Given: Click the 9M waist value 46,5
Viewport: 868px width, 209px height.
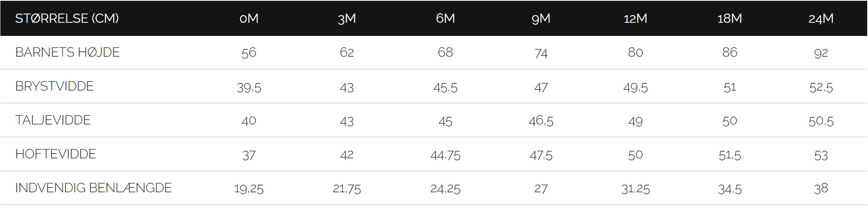Looking at the screenshot, I should [541, 121].
